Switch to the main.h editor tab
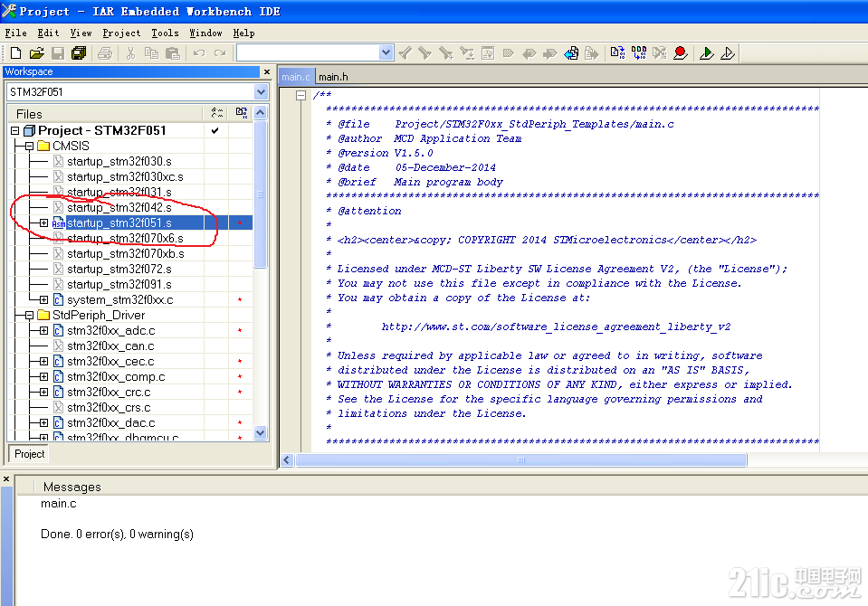Screen dimensions: 868x606 click(333, 77)
